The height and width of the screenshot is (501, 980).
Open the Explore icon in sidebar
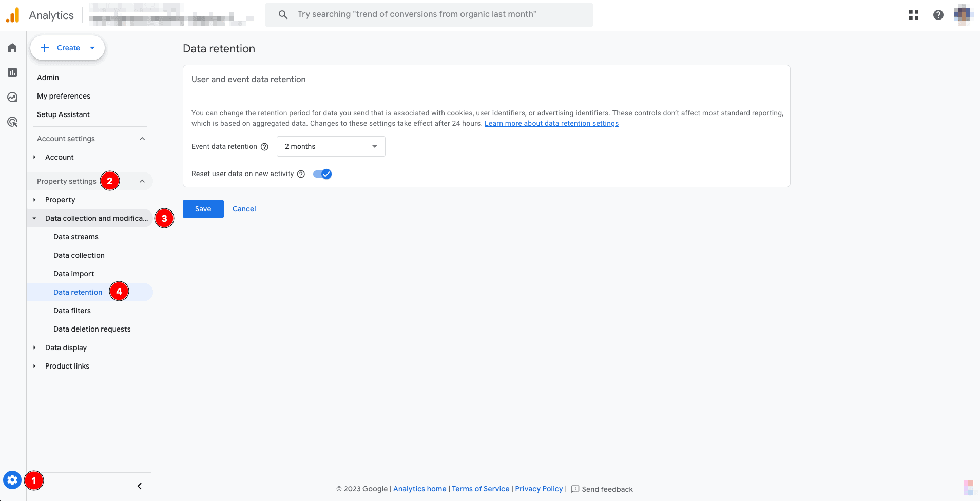click(12, 97)
